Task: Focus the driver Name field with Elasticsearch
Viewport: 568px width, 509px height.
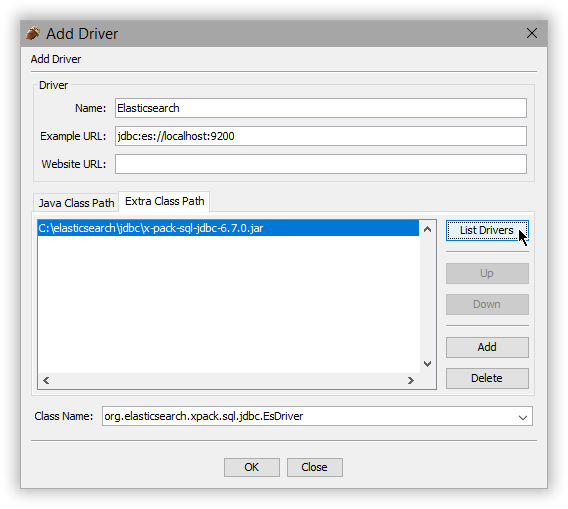Action: point(321,108)
